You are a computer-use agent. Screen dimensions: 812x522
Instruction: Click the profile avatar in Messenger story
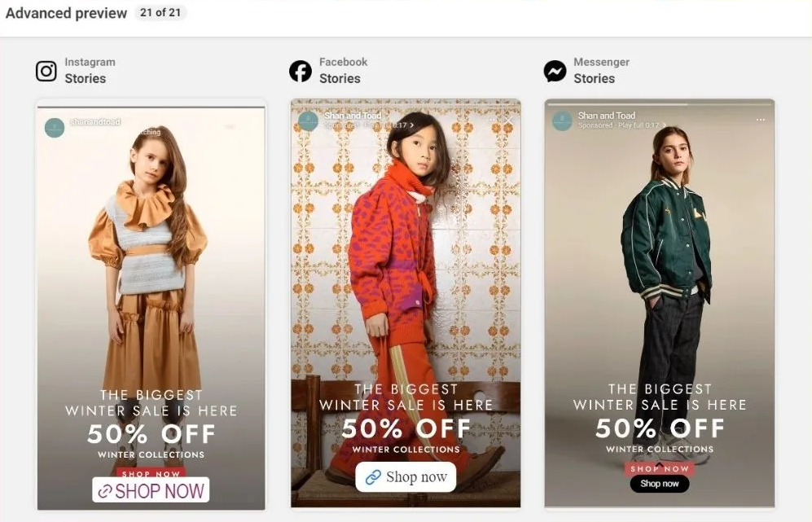point(562,121)
